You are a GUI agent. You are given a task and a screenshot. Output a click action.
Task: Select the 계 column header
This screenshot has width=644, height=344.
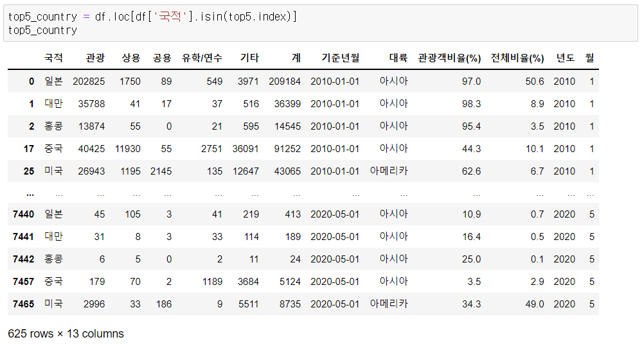click(x=296, y=58)
